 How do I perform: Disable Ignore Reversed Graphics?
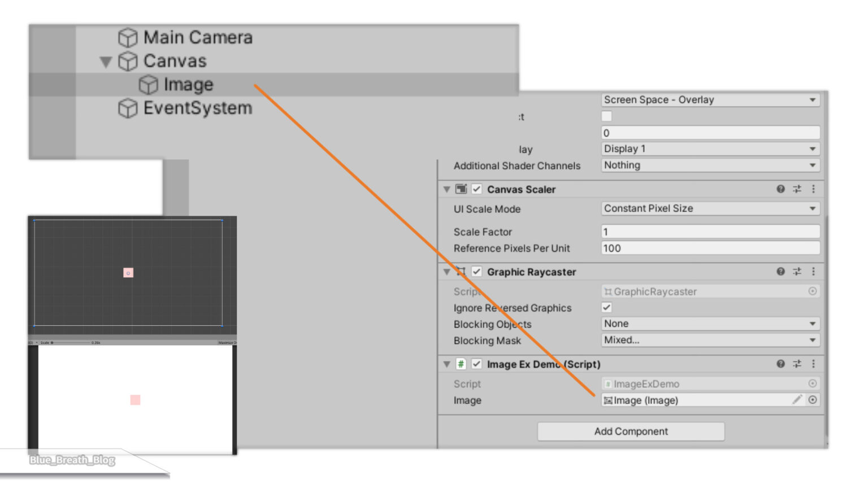pyautogui.click(x=607, y=308)
